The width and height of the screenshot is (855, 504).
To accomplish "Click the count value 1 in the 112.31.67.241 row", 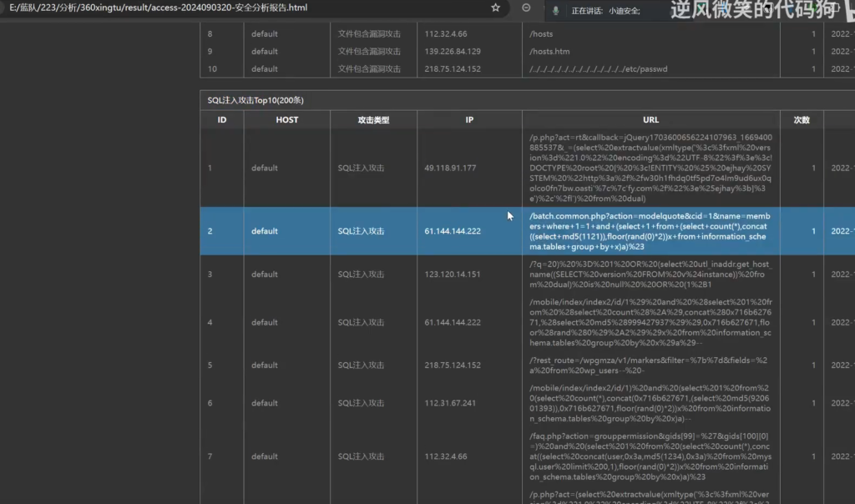I will coord(813,403).
